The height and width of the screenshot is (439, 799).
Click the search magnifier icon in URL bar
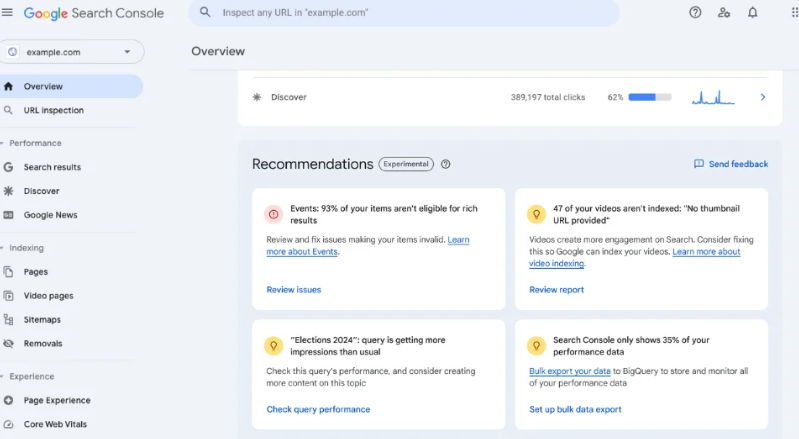(x=205, y=12)
